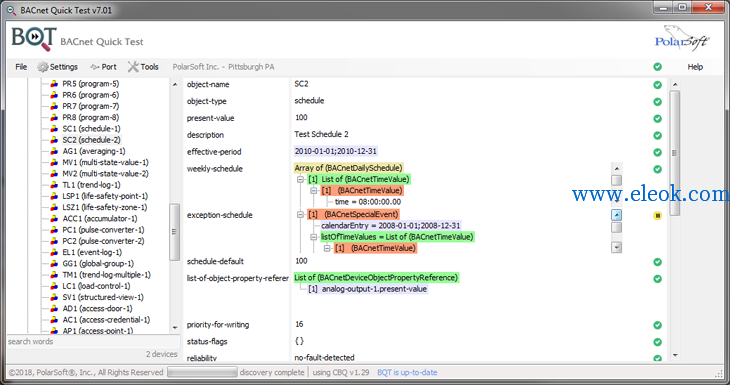Select ACC1 (accumulator-1) object
The width and height of the screenshot is (730, 385).
pos(100,218)
